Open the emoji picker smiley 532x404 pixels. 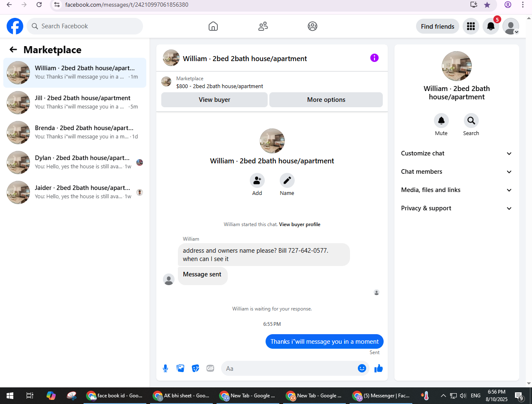coord(362,368)
